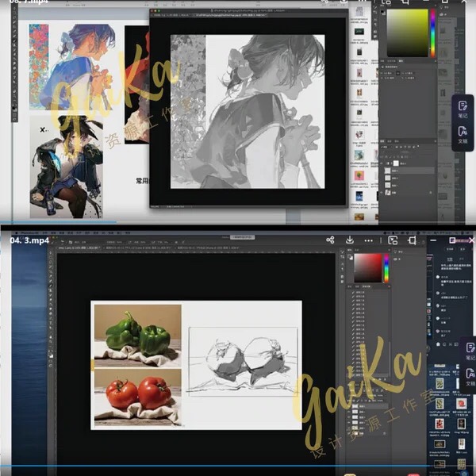The height and width of the screenshot is (476, 476).
Task: Open 笔记 notes in the upper video sidebar
Action: point(463,109)
